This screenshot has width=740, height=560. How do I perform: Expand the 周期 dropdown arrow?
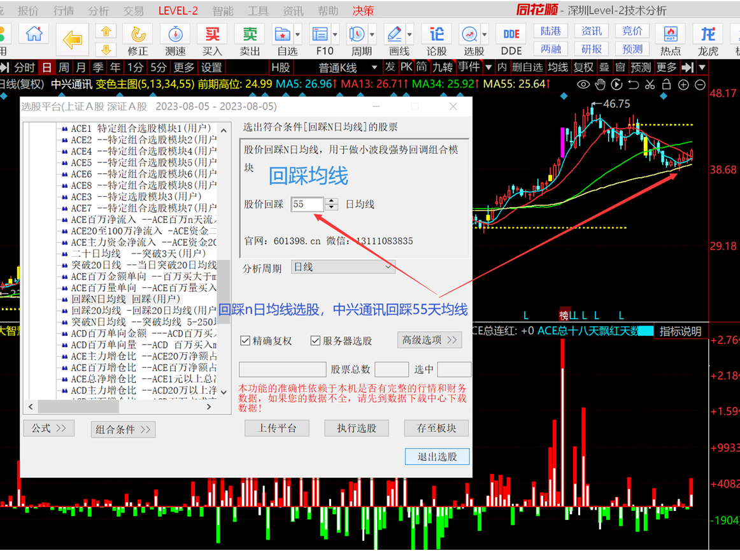[x=373, y=34]
